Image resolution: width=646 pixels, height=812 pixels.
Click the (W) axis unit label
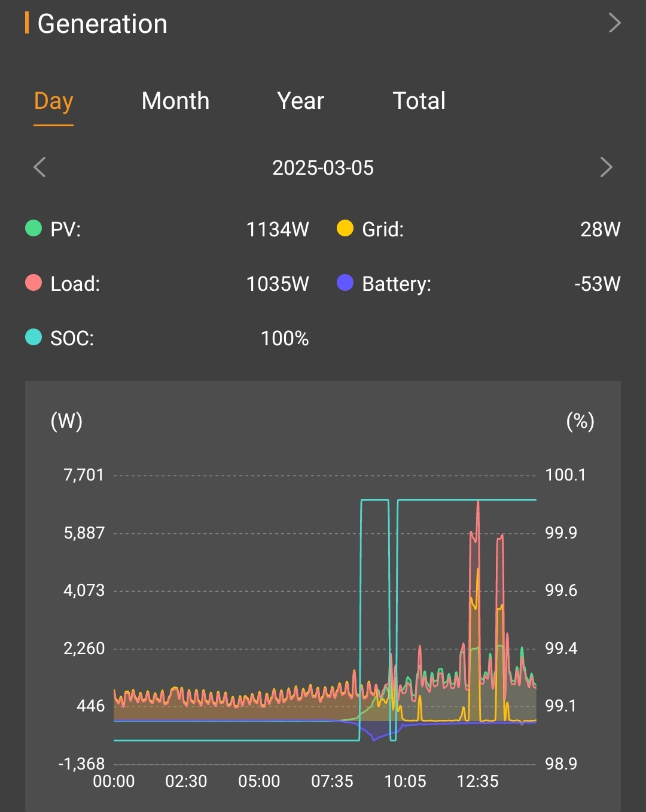coord(66,421)
